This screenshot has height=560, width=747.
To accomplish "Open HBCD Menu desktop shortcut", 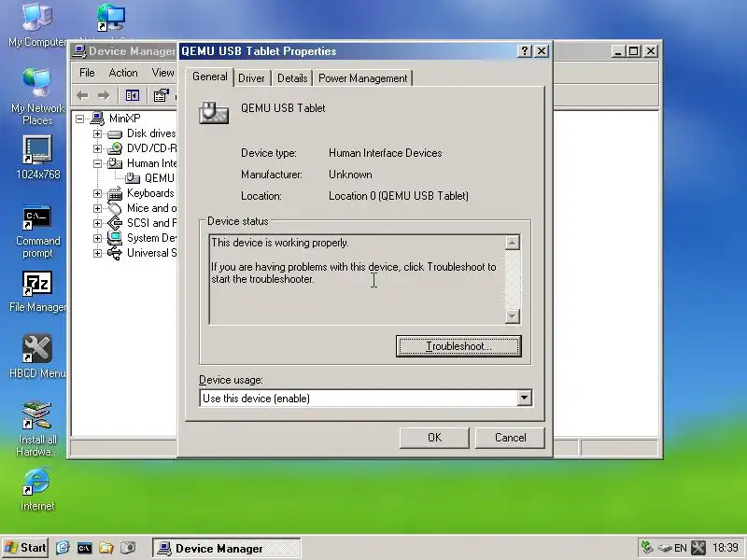I will 37,357.
